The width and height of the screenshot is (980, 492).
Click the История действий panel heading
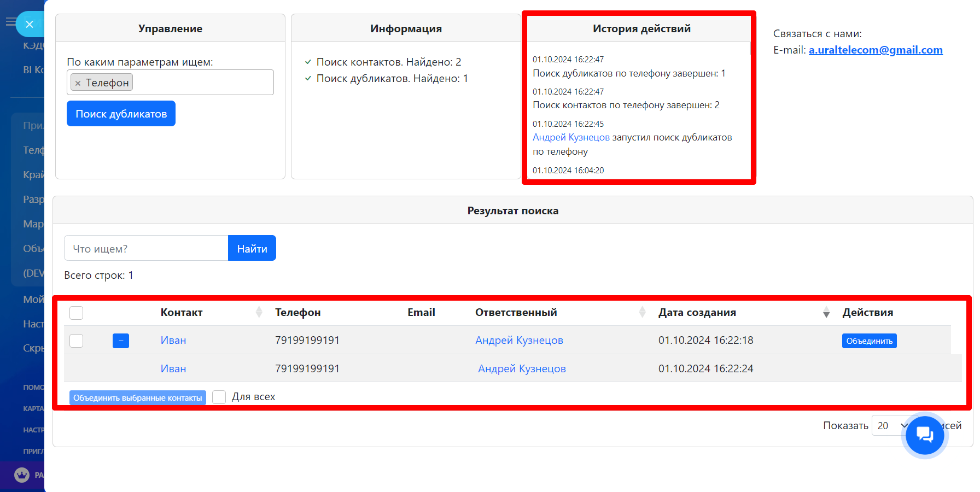click(x=641, y=28)
